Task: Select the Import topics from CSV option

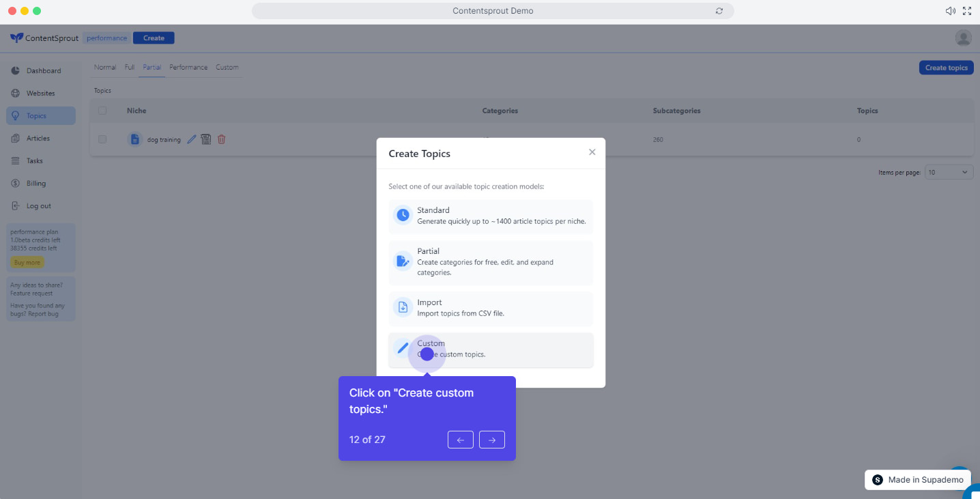Action: 490,309
